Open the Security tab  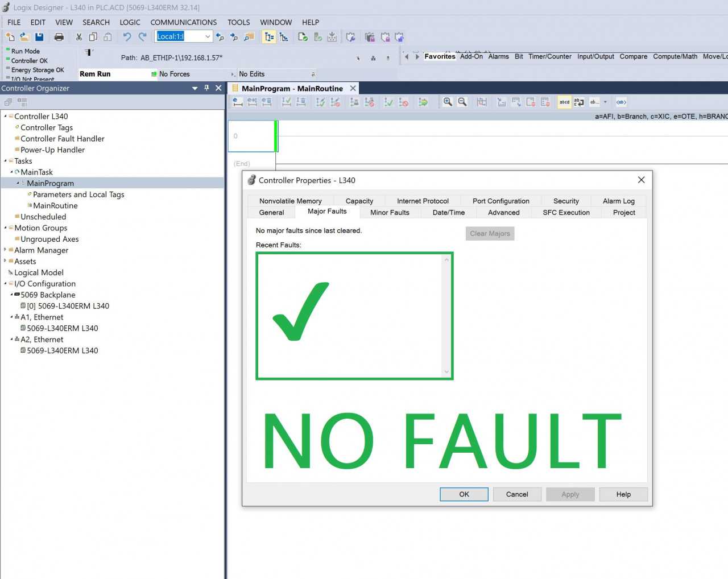pos(566,201)
